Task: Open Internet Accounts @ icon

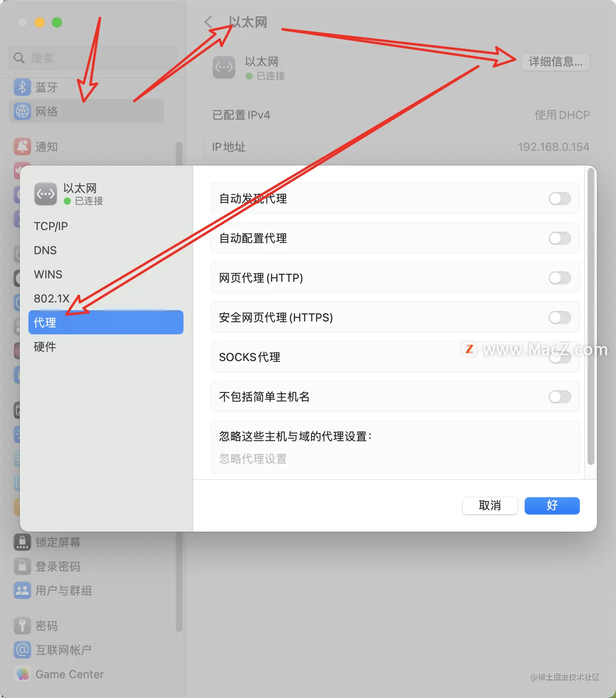Action: pyautogui.click(x=22, y=650)
